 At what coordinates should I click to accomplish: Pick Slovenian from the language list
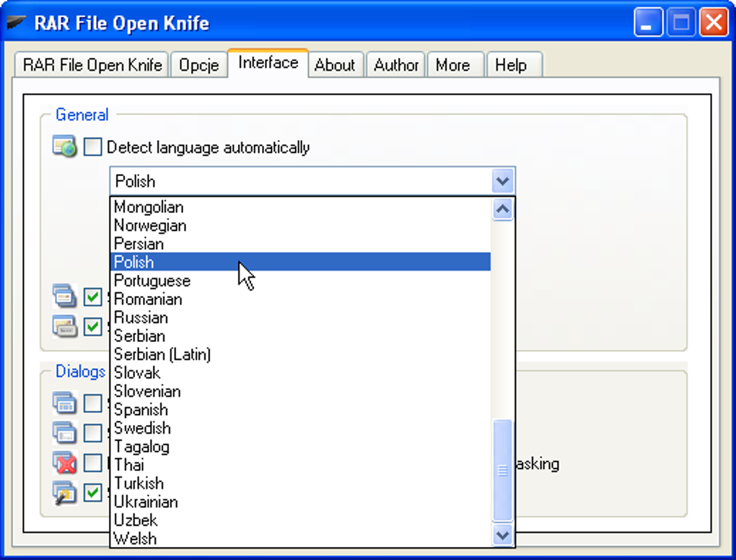[300, 391]
